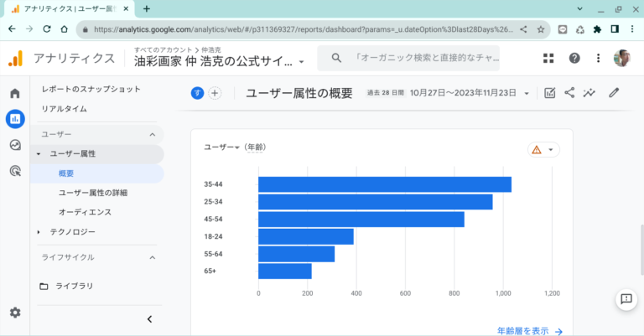Collapse the ユーザー属性 tree item
The image size is (644, 336).
39,154
